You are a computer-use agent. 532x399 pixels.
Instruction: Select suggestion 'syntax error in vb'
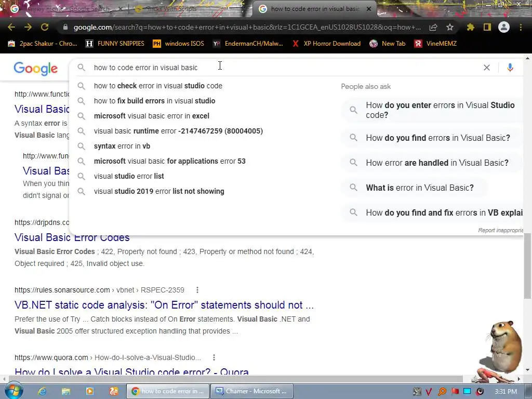122,146
